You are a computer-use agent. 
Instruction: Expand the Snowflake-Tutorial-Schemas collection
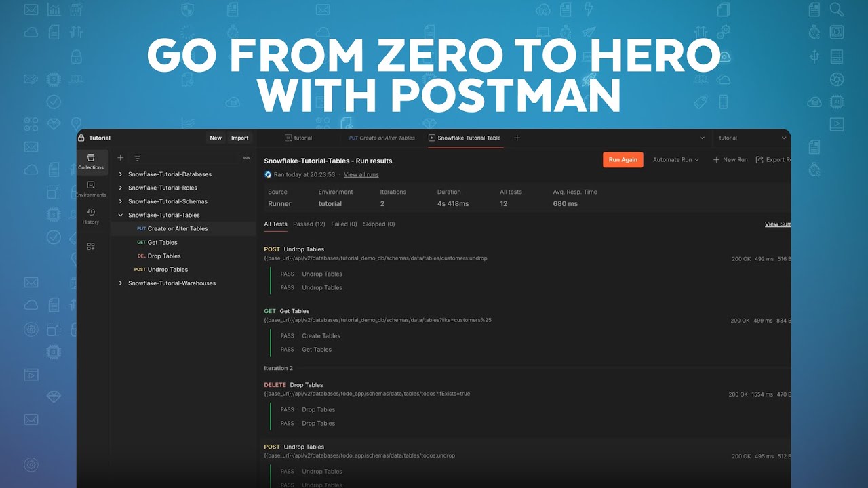(x=121, y=201)
